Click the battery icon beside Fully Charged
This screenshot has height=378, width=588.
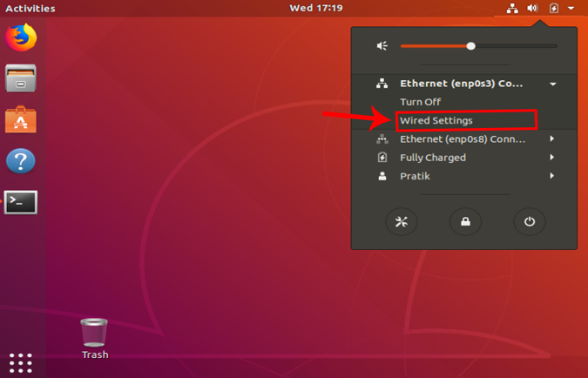382,157
